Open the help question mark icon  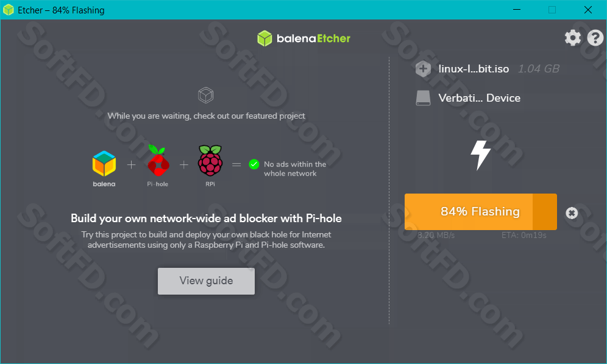(595, 38)
